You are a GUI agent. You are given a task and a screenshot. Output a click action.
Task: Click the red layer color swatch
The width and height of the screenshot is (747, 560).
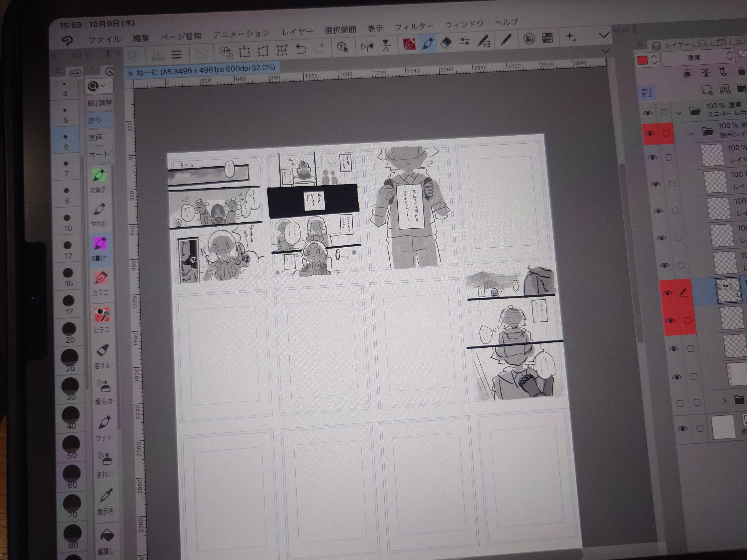click(x=642, y=60)
